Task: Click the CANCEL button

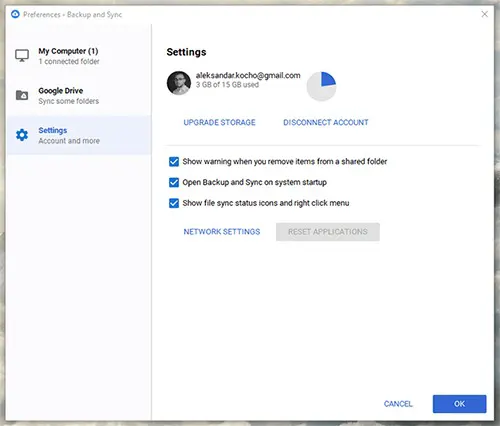Action: tap(398, 404)
